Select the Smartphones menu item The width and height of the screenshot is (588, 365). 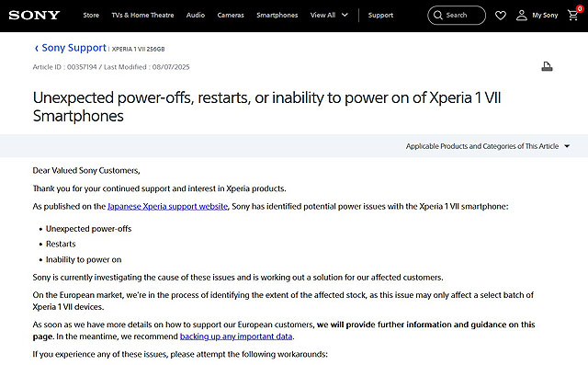(277, 16)
